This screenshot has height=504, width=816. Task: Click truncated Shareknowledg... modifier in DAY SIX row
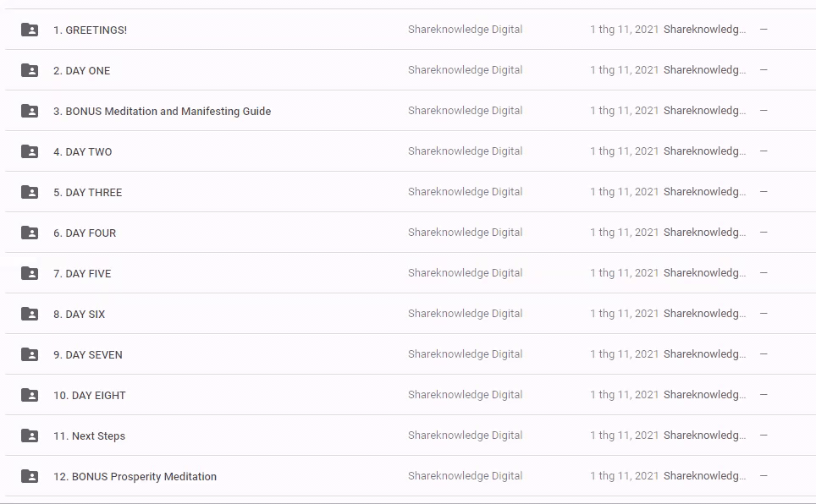pos(704,314)
